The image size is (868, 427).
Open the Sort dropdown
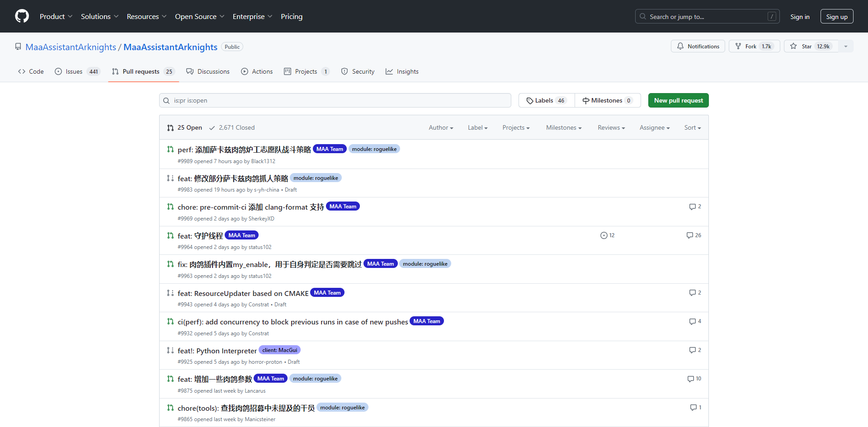point(693,127)
